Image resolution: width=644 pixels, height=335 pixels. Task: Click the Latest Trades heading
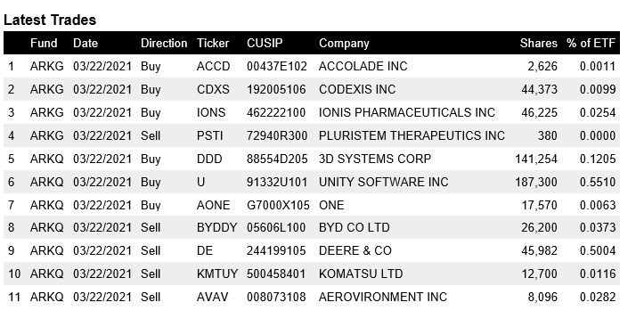point(50,20)
